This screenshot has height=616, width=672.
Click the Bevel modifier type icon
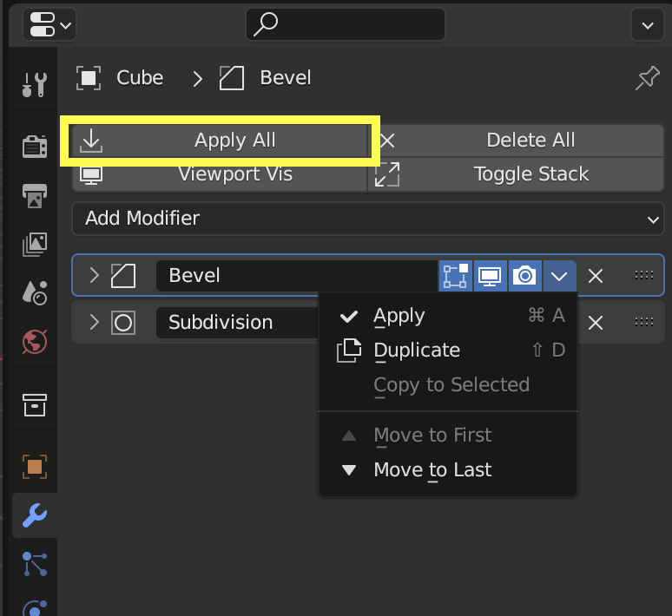pyautogui.click(x=123, y=275)
